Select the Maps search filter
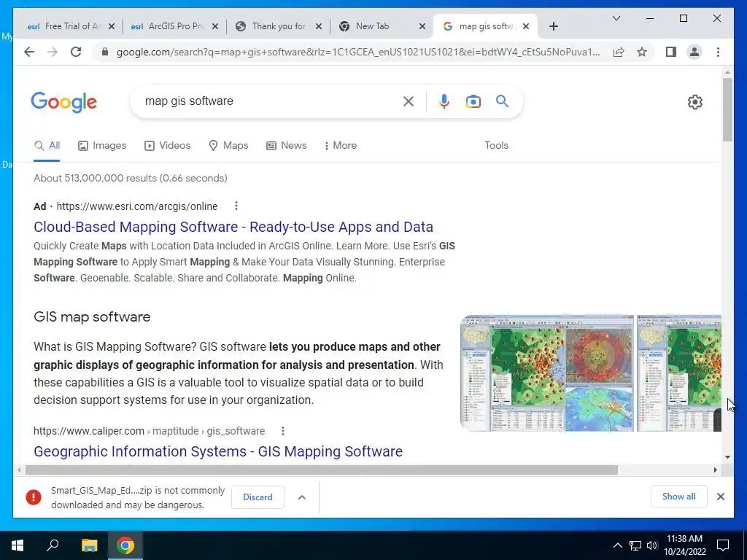The height and width of the screenshot is (560, 747). [228, 145]
